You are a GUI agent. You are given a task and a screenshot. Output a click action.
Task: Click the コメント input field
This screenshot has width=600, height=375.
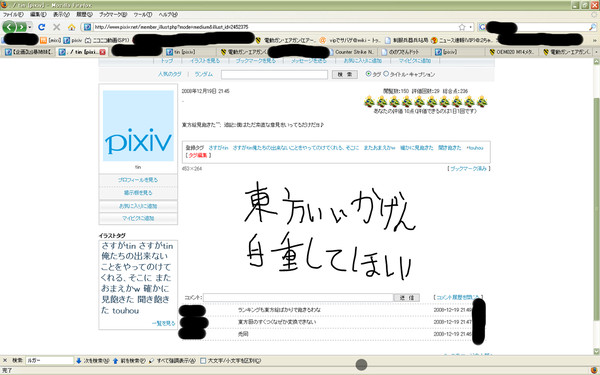point(298,297)
